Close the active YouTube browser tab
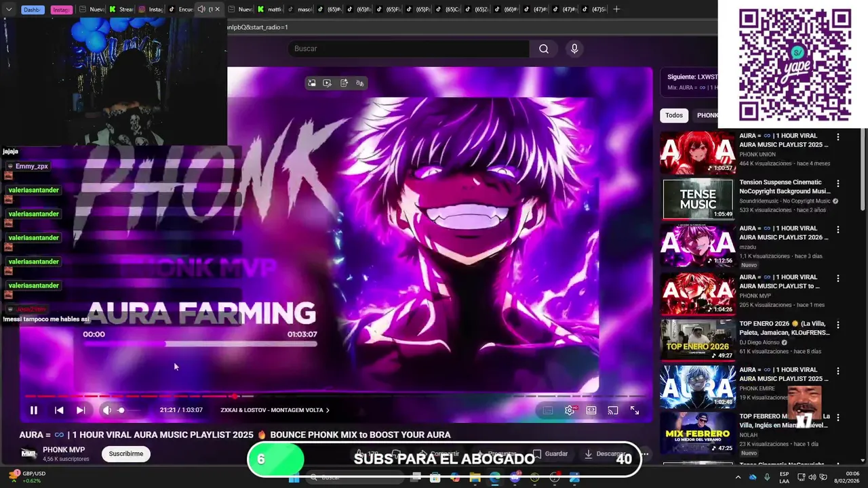Screen dimensions: 868x488 pyautogui.click(x=218, y=9)
